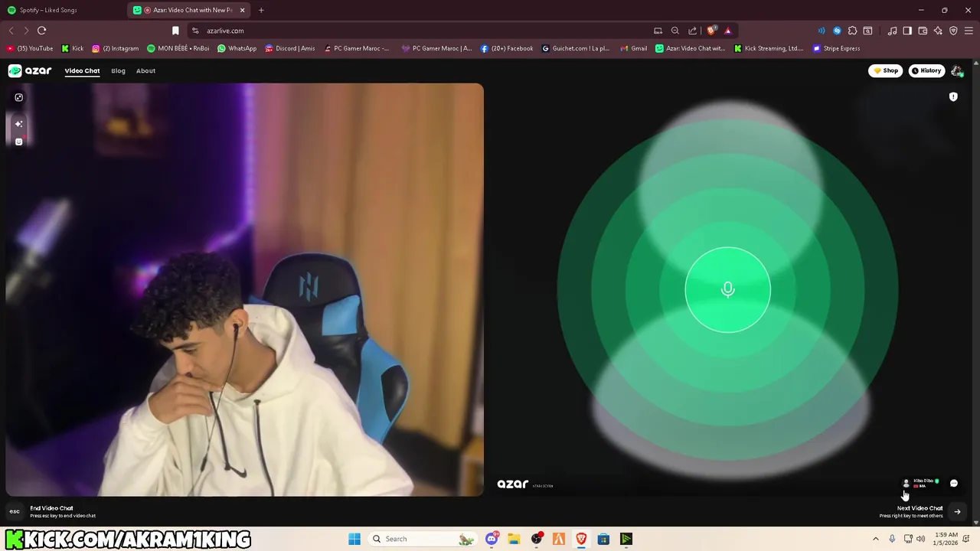
Task: Open OBS Studio from the taskbar
Action: pos(537,539)
